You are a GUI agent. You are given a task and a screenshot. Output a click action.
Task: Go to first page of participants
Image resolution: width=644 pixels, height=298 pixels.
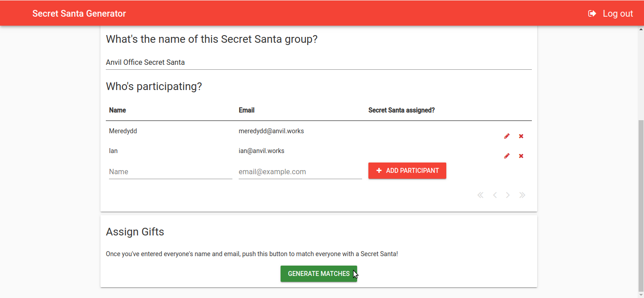[481, 195]
